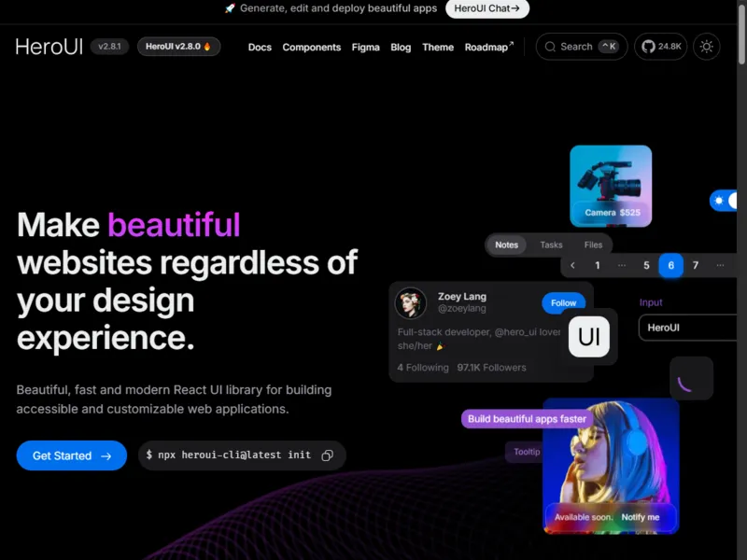Switch to the Tasks tab
This screenshot has width=747, height=560.
click(x=551, y=245)
